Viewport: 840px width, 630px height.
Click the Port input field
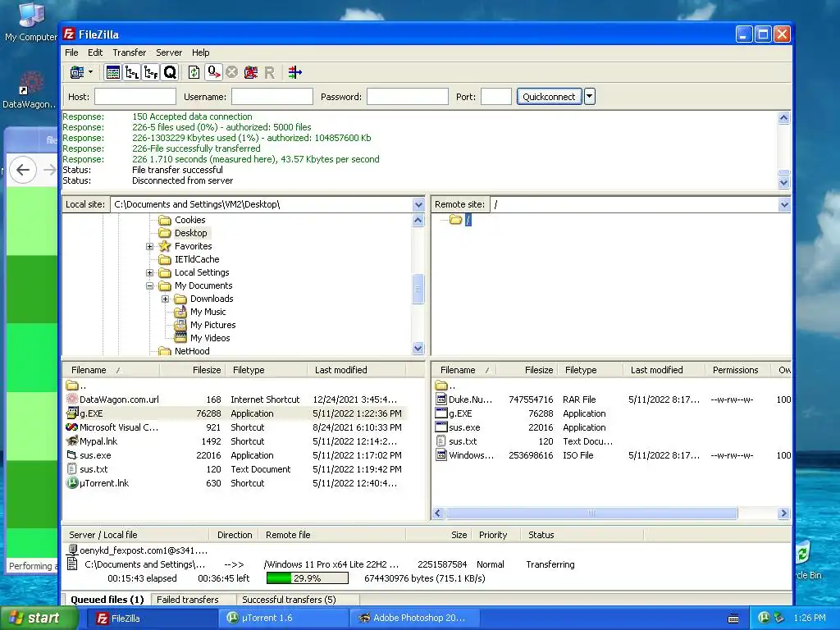496,97
